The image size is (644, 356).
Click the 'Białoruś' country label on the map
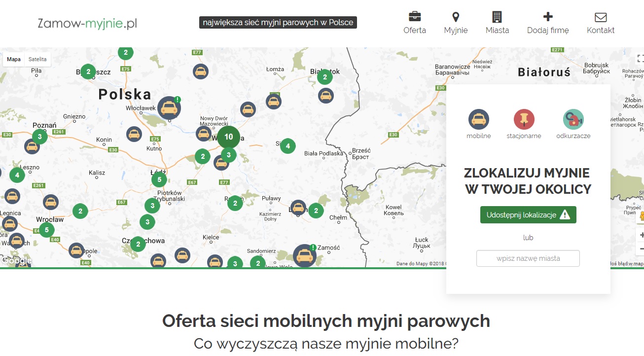point(544,72)
